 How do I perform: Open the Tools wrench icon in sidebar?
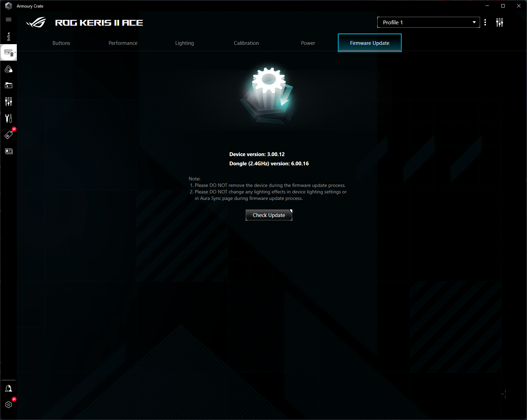pyautogui.click(x=9, y=118)
